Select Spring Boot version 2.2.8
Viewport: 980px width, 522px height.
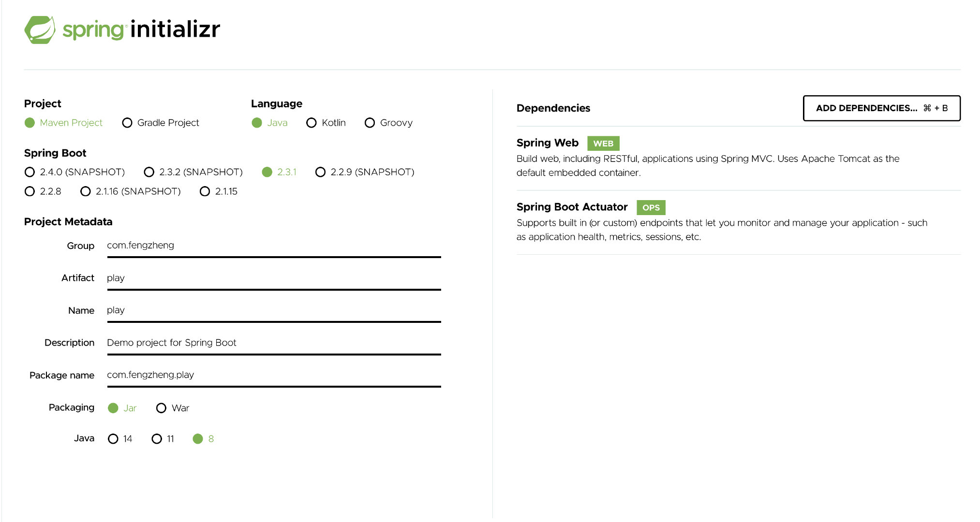(30, 191)
